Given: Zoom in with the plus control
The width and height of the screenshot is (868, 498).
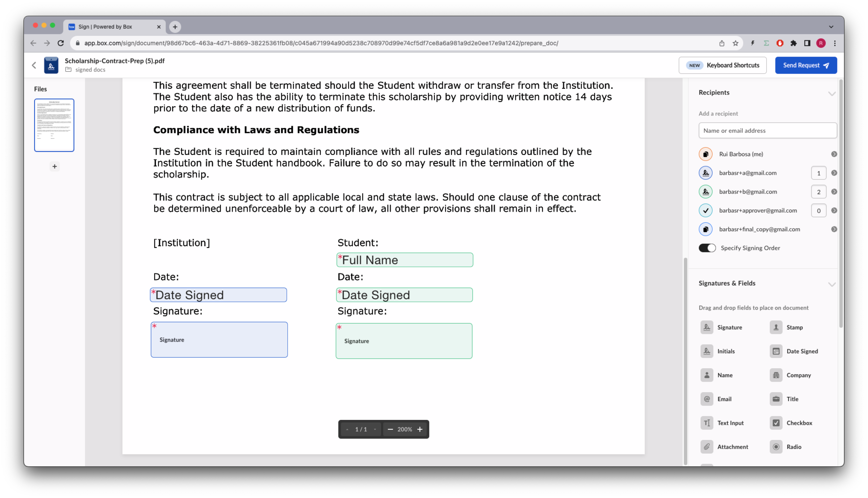Looking at the screenshot, I should coord(420,429).
